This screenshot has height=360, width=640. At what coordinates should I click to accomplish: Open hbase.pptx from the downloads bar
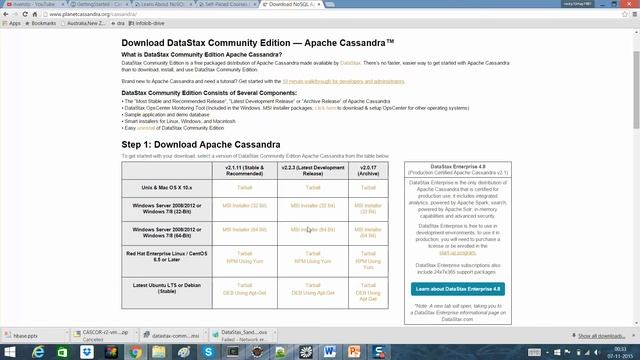click(25, 336)
